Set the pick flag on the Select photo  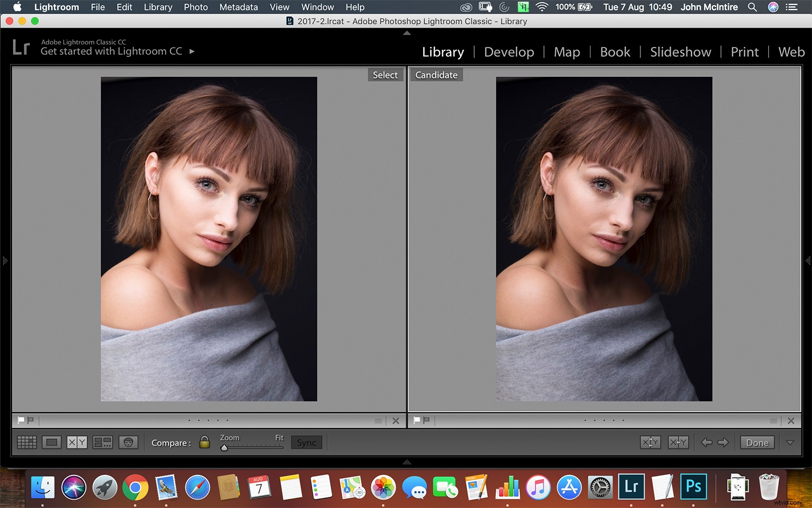(x=21, y=420)
